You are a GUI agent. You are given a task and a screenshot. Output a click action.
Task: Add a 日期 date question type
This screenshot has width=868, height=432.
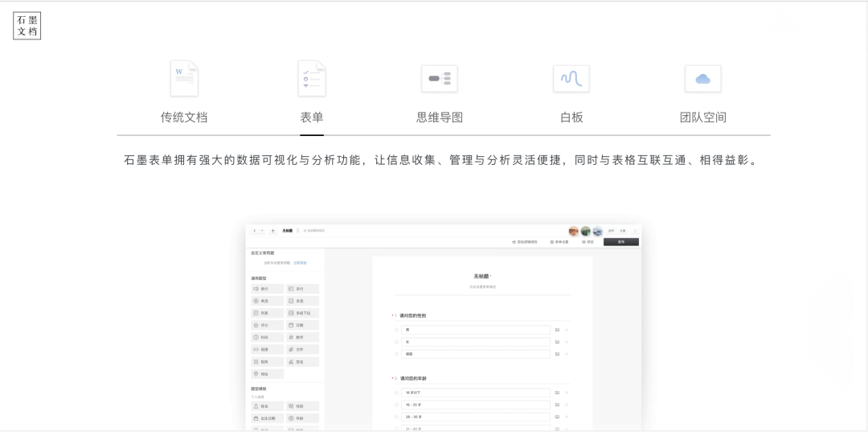pyautogui.click(x=302, y=326)
